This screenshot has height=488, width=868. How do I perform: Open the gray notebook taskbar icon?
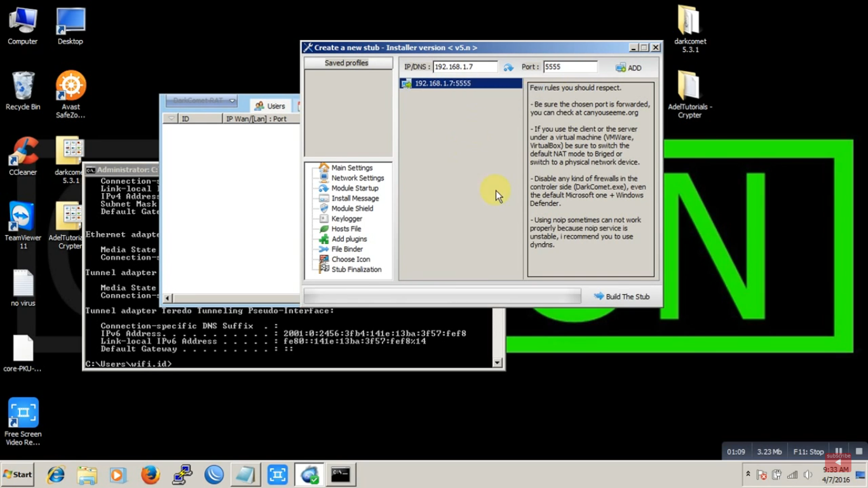pyautogui.click(x=245, y=475)
